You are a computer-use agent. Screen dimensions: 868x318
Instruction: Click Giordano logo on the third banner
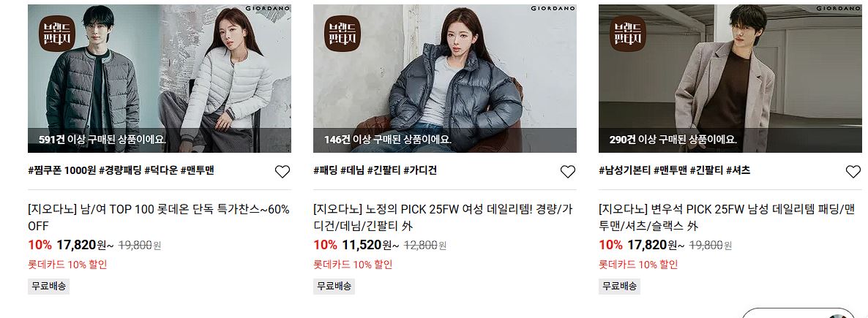[837, 8]
